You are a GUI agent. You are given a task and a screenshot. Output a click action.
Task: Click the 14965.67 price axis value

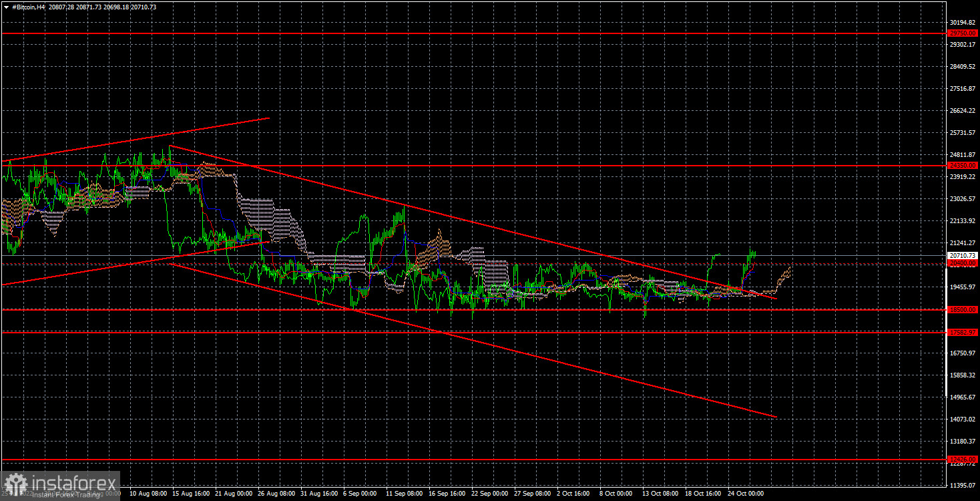pyautogui.click(x=963, y=397)
